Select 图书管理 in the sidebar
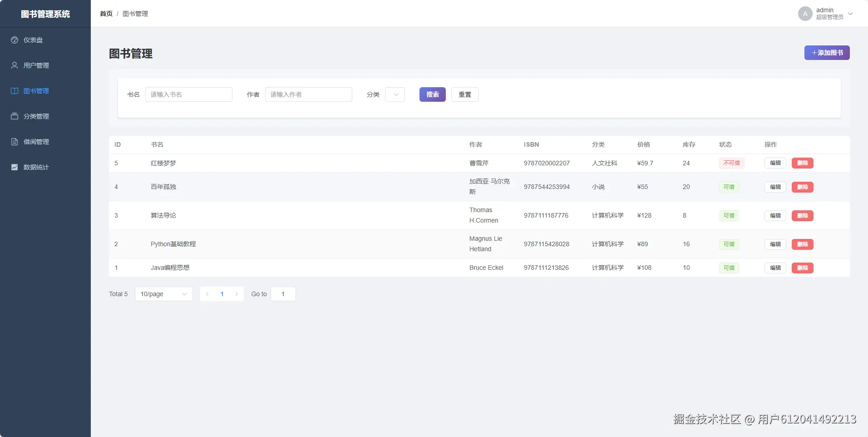 (x=45, y=91)
